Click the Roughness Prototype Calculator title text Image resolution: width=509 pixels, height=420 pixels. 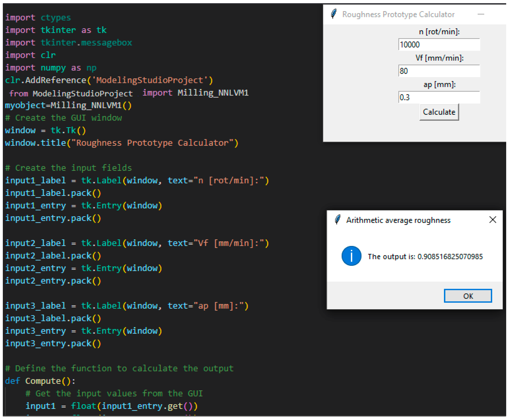click(398, 14)
